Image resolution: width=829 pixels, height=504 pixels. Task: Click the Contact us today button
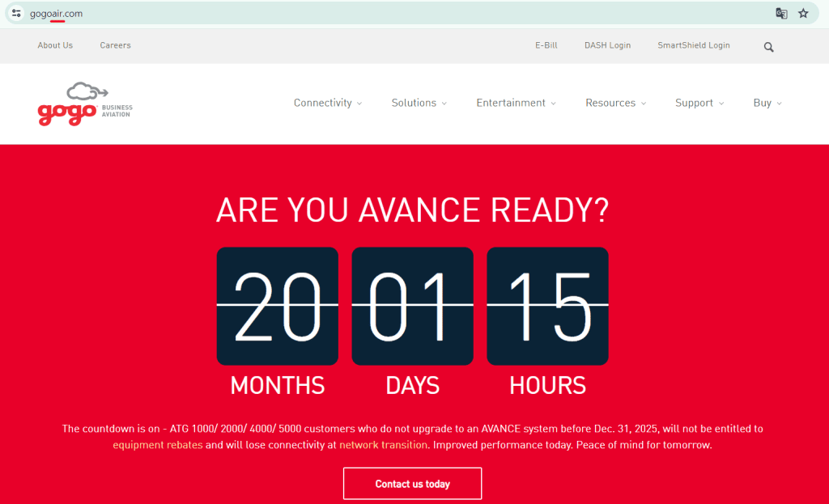tap(412, 484)
